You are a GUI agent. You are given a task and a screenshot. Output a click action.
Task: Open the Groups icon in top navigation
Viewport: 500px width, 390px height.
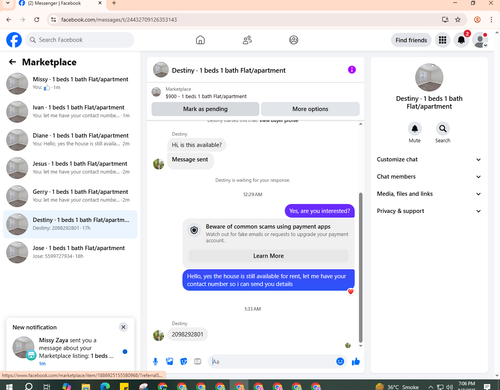tap(294, 40)
